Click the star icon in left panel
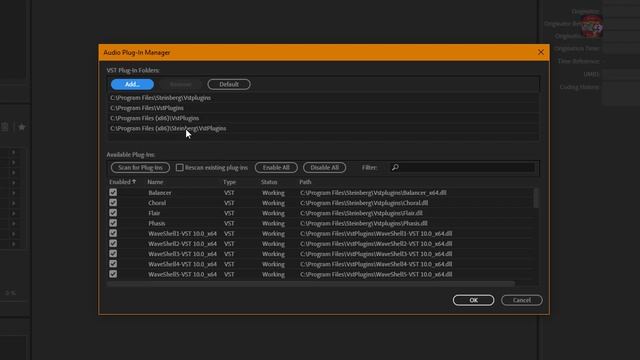This screenshot has width=640, height=360. (22, 127)
